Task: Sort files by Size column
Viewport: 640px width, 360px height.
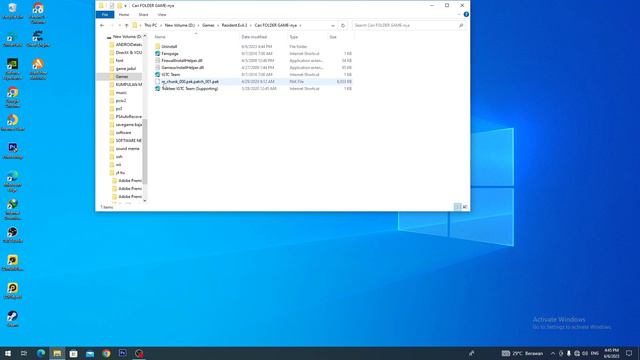Action: [x=333, y=37]
